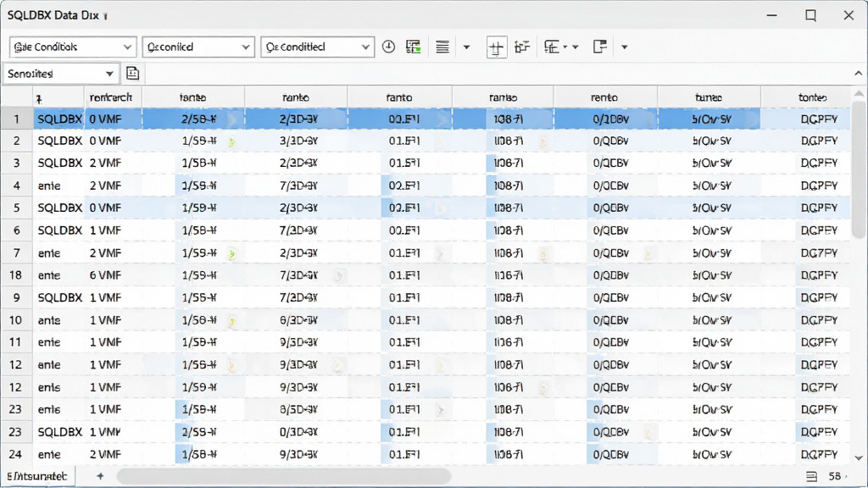Image resolution: width=868 pixels, height=488 pixels.
Task: Click the green arrow marker in row 7
Action: pos(232,254)
